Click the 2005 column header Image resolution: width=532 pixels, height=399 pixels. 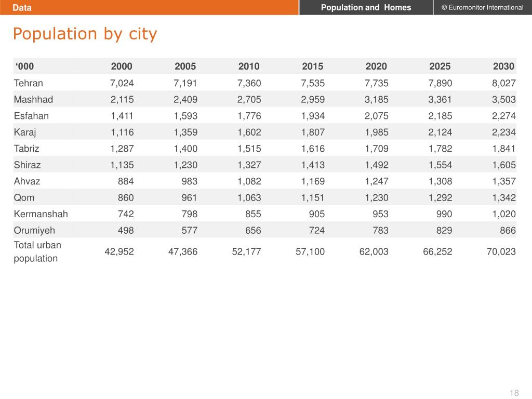[x=185, y=66]
